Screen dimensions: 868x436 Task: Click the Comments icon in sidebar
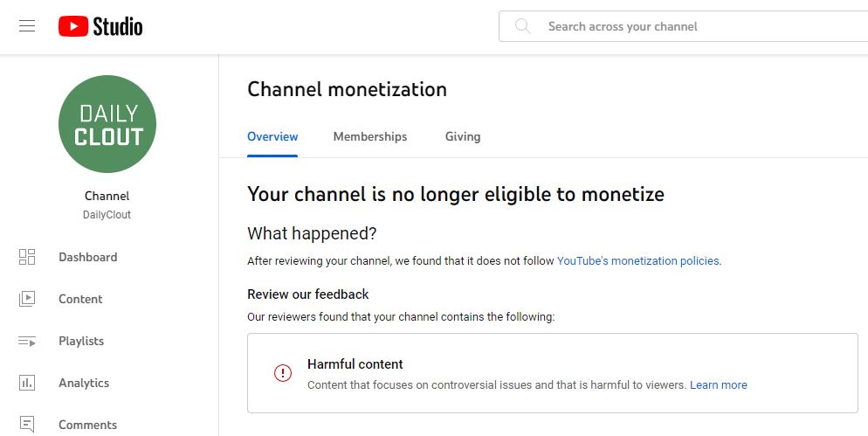pyautogui.click(x=27, y=425)
